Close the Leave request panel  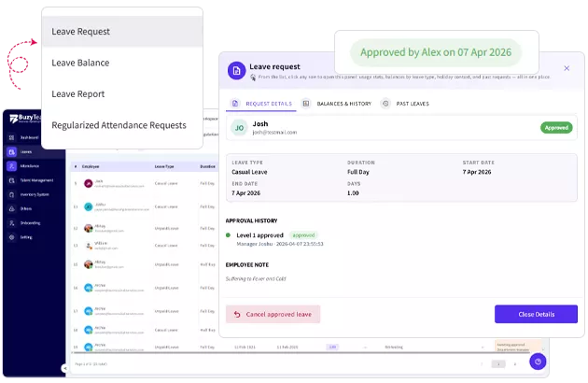click(567, 68)
